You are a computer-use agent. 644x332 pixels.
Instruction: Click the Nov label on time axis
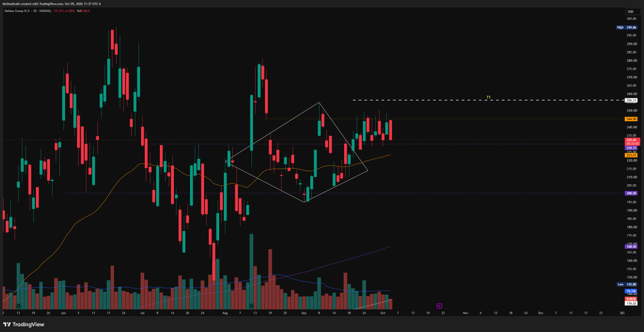(x=465, y=312)
